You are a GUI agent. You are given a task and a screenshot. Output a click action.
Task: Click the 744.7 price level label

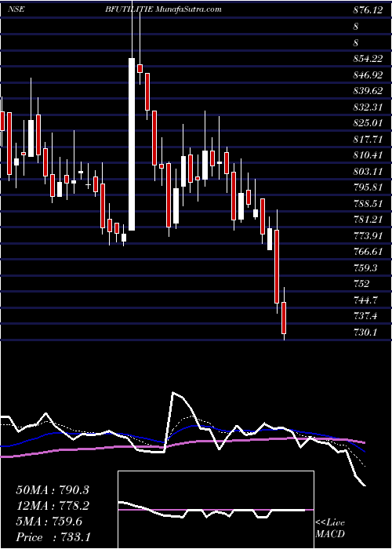[365, 300]
